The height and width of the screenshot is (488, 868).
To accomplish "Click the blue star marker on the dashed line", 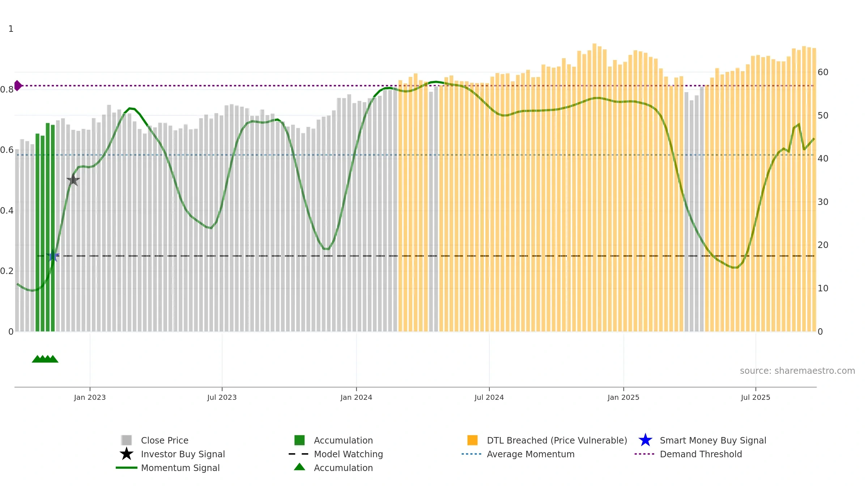I will coord(53,256).
